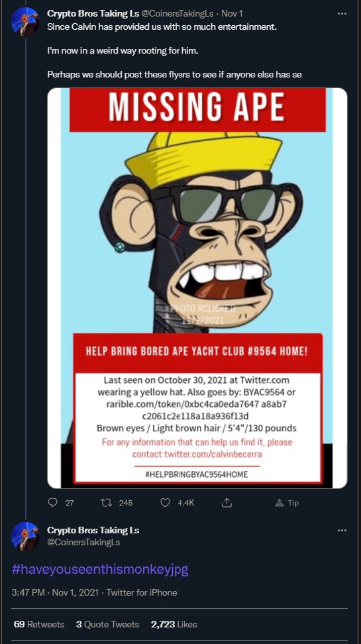The height and width of the screenshot is (644, 361).
Task: Retweet the Missing Ape tweet
Action: tap(106, 503)
